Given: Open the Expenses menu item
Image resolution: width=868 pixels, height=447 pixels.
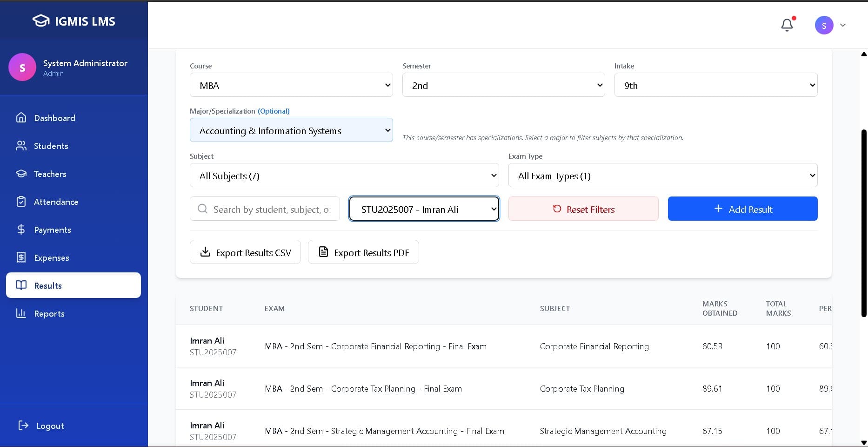Looking at the screenshot, I should (x=73, y=257).
